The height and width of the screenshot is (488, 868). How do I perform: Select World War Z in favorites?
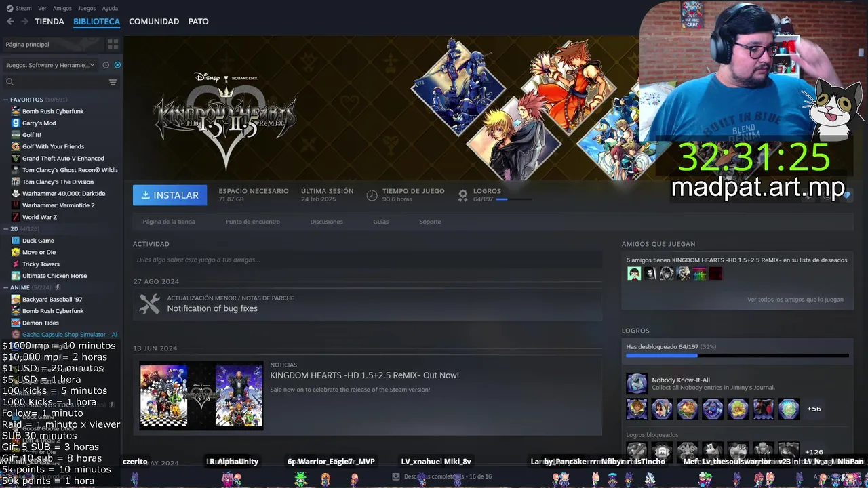39,217
